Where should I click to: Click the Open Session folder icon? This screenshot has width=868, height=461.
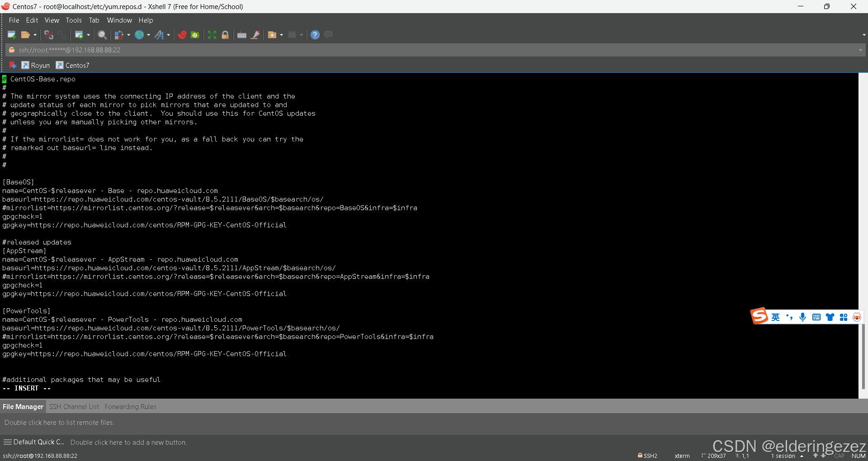[x=25, y=35]
